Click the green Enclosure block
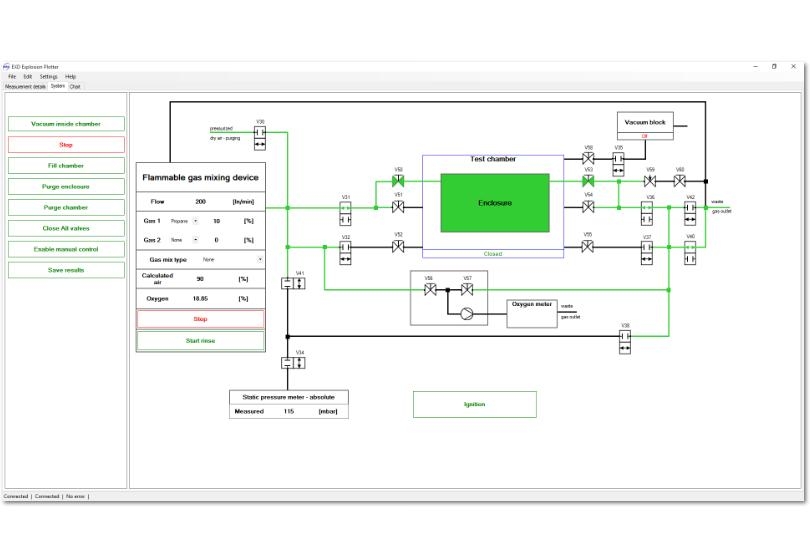The width and height of the screenshot is (810, 560). coord(495,203)
